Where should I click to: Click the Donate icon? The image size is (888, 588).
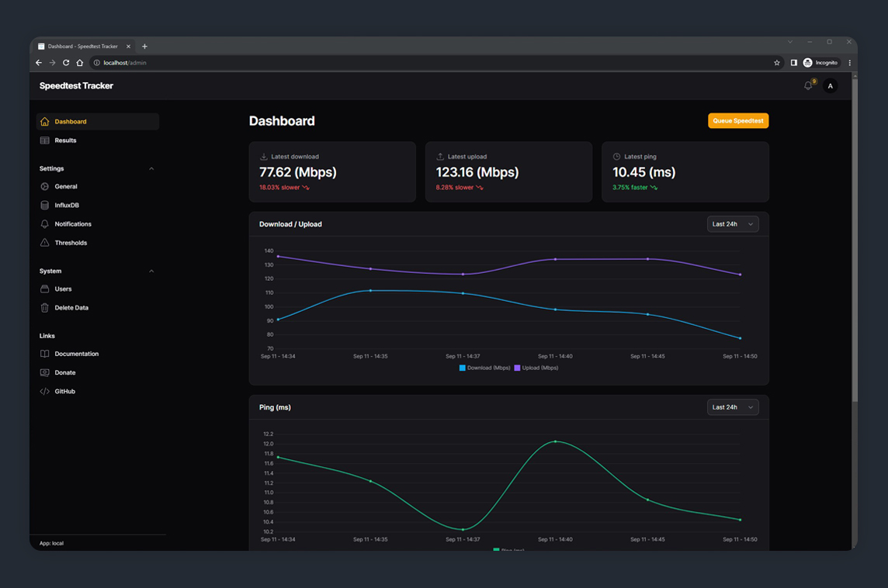45,372
